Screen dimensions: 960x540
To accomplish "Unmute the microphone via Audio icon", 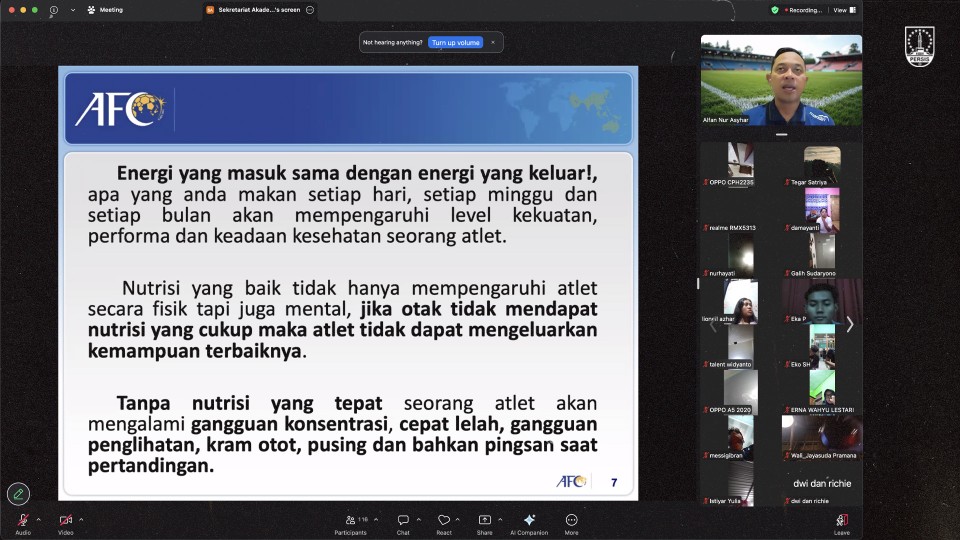I will (23, 520).
